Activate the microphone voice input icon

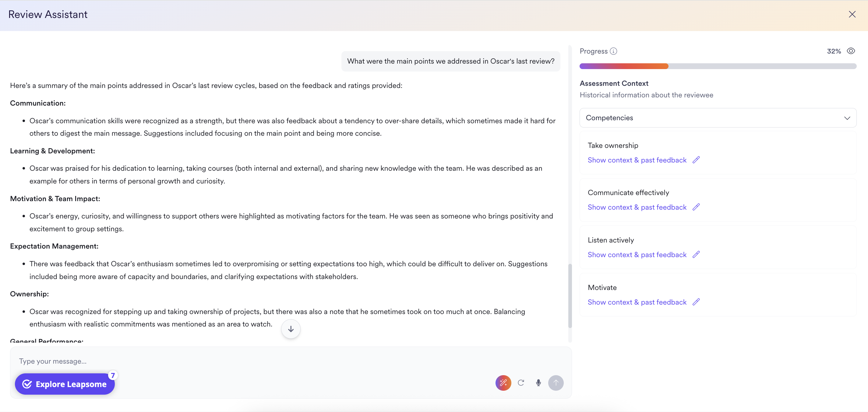(x=538, y=383)
